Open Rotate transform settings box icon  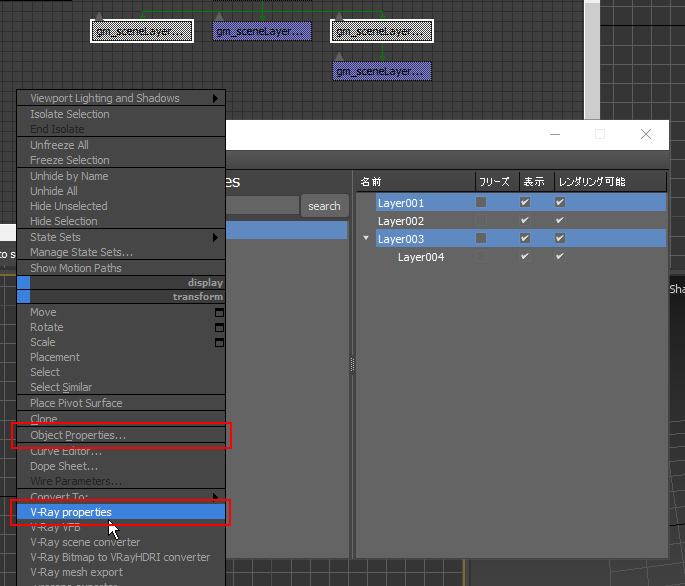click(220, 327)
